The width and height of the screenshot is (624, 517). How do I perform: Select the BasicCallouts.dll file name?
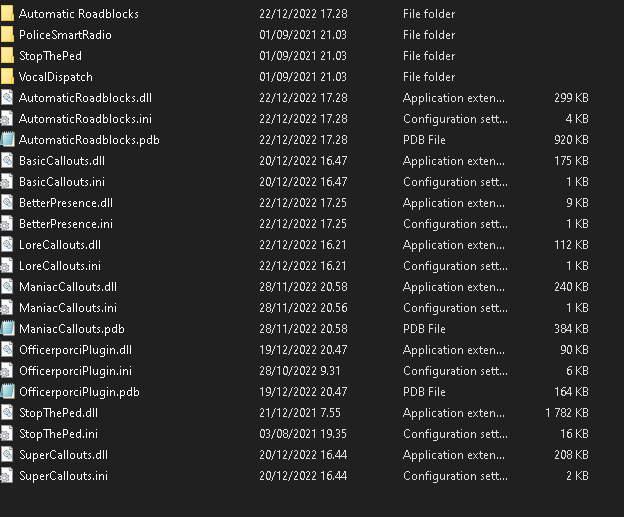[61, 161]
